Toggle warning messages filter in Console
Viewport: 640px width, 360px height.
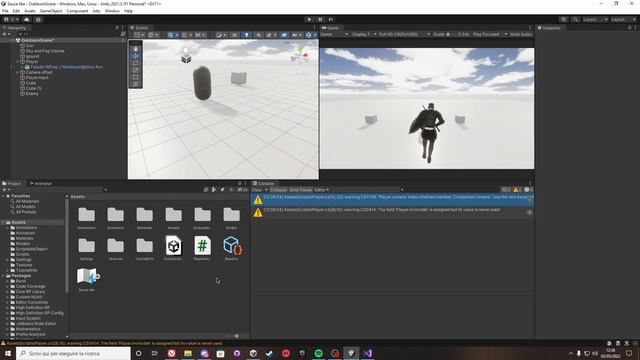tap(517, 190)
